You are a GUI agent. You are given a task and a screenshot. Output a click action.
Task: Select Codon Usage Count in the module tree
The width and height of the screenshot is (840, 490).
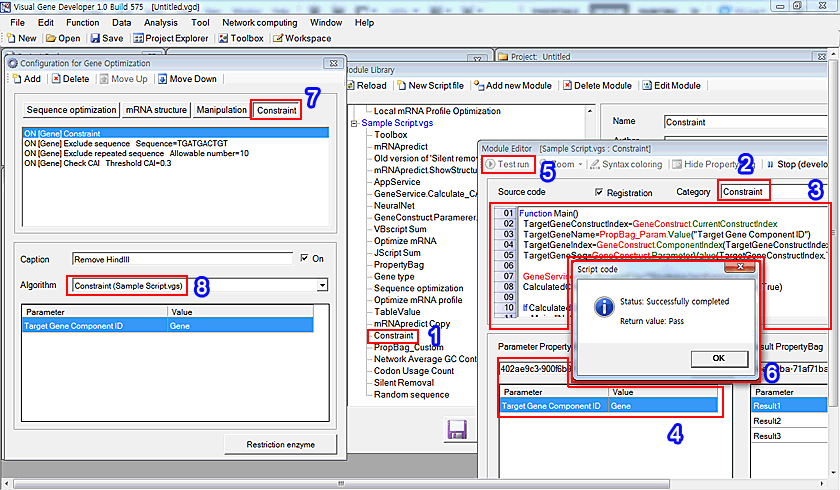click(x=414, y=371)
